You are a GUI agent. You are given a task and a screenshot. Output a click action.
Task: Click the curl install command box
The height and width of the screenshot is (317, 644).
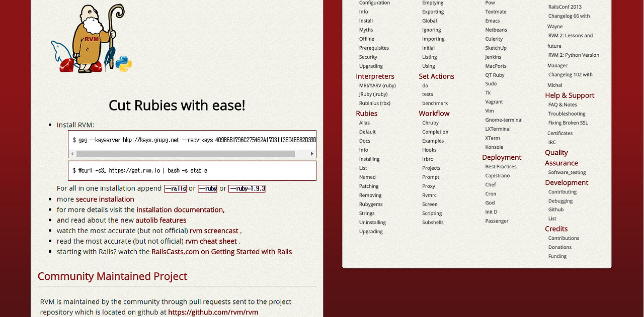(192, 171)
